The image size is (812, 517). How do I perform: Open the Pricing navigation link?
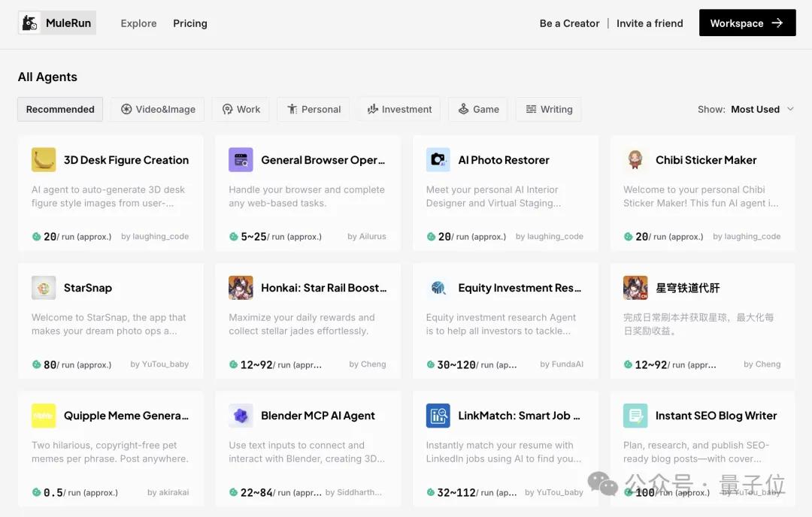coord(190,23)
